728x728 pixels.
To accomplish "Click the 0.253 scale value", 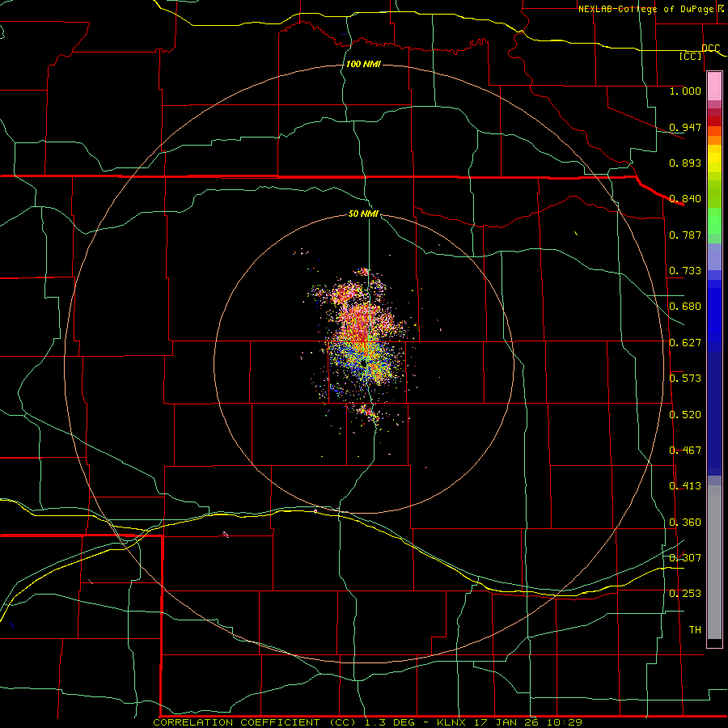I will (685, 594).
